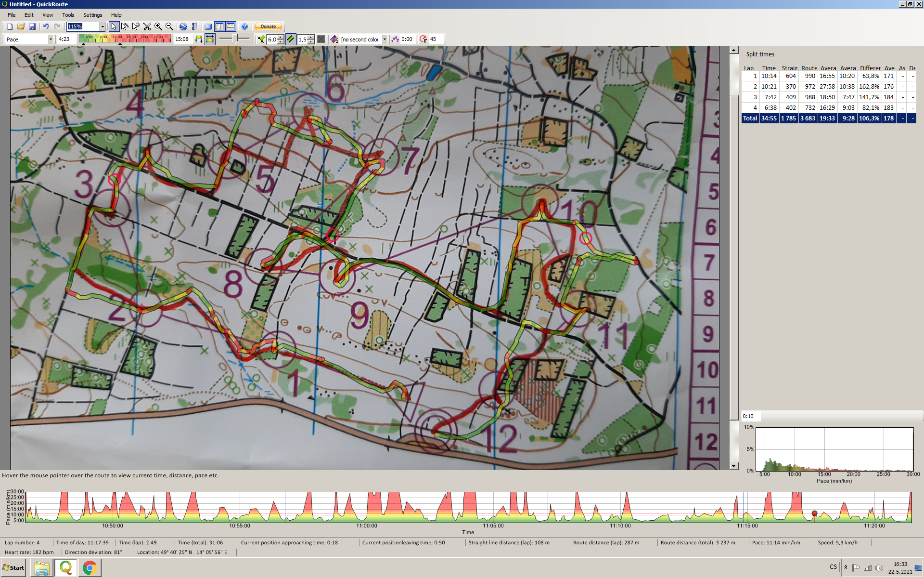Click the 45 circle radius field
924x578 pixels.
click(436, 39)
